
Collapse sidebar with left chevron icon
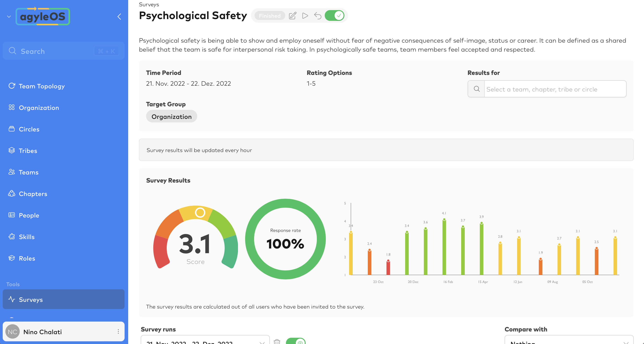click(x=119, y=17)
